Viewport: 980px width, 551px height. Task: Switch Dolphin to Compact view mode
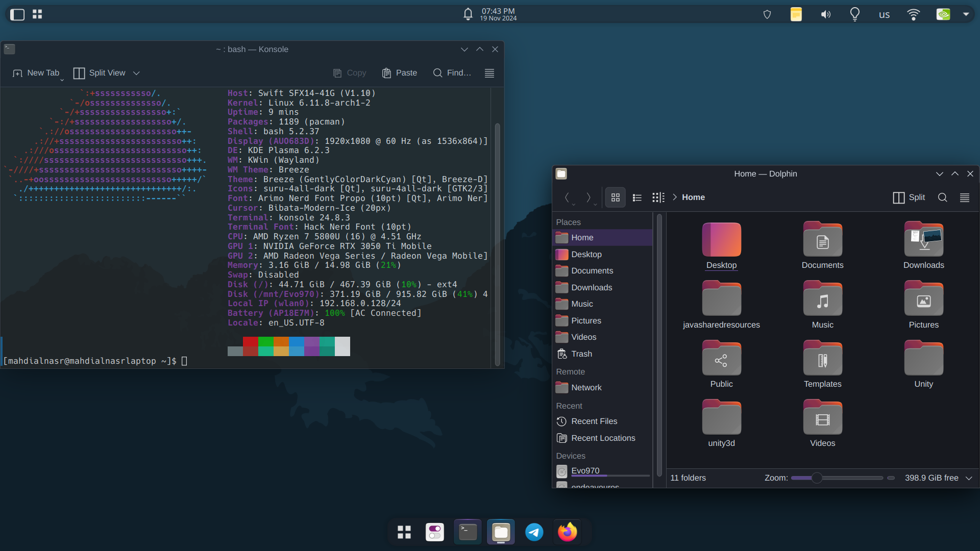(x=637, y=197)
